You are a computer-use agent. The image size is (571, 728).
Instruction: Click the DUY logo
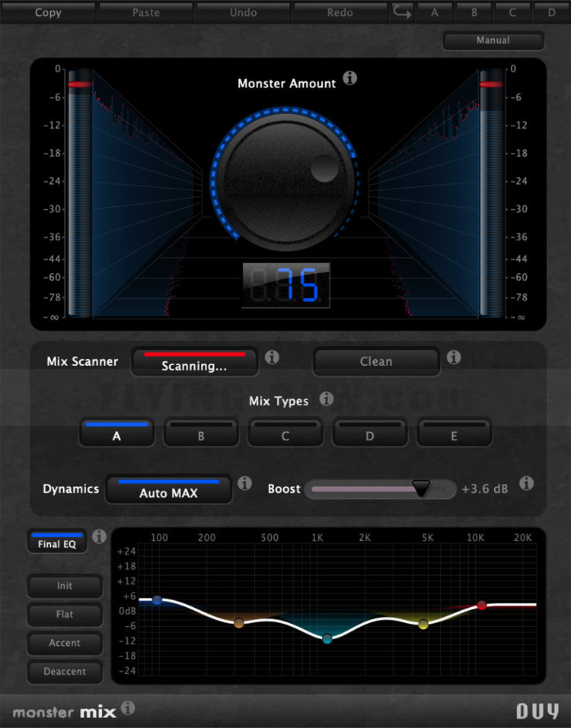coord(538,711)
